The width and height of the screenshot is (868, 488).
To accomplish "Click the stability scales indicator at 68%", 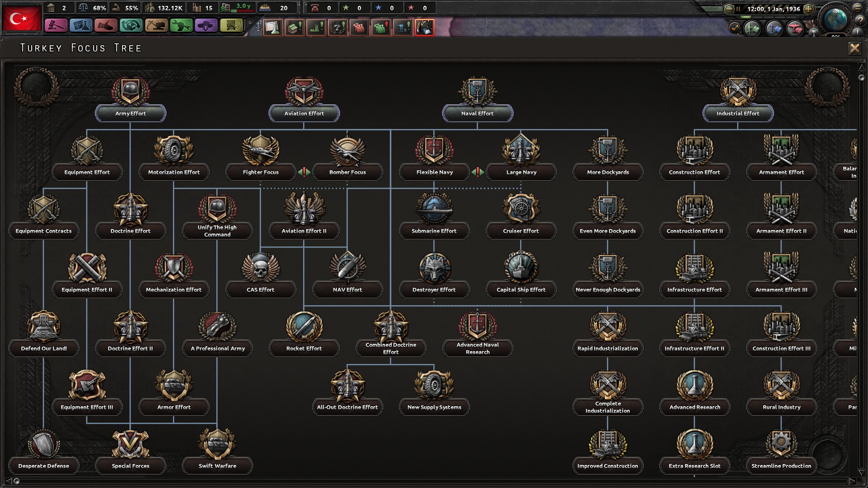I will tap(92, 8).
